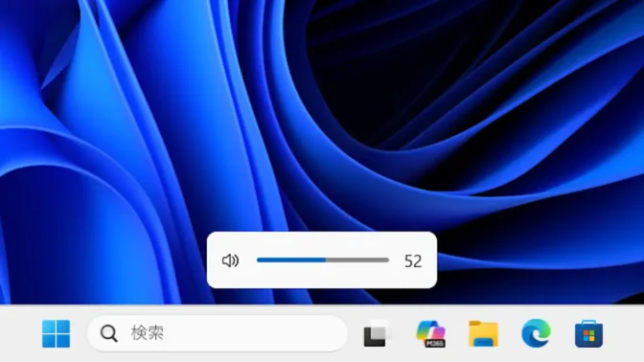This screenshot has height=362, width=644.
Task: Open the Windows Start menu
Action: [56, 333]
